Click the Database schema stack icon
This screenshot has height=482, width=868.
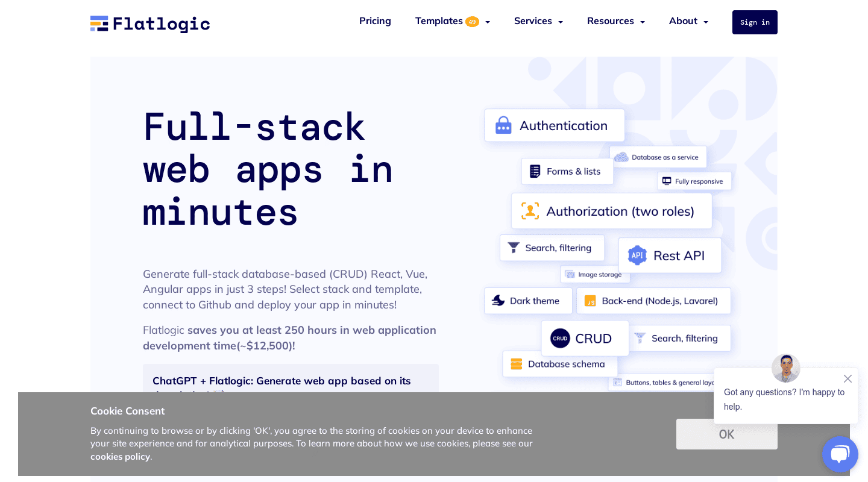(516, 364)
